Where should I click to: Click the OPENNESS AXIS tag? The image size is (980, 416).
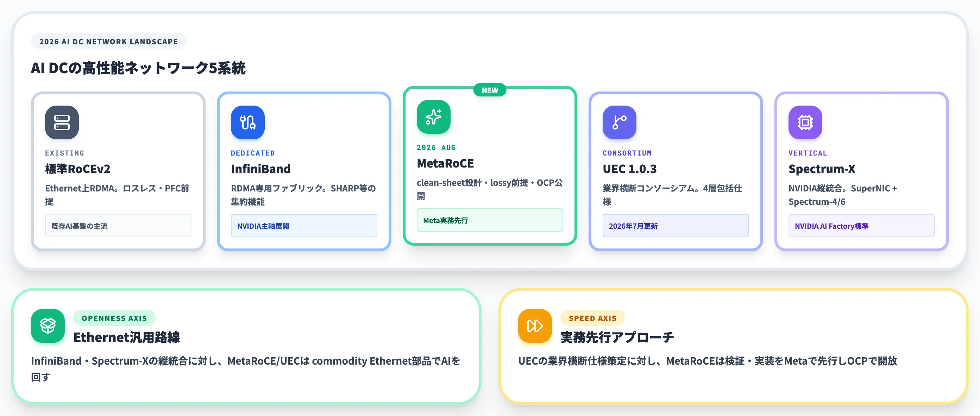(114, 318)
